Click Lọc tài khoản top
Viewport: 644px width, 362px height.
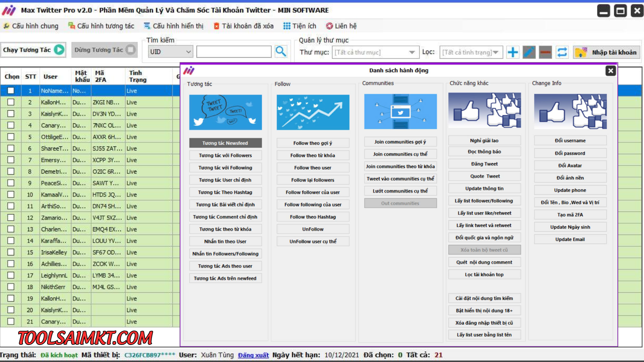[485, 275]
